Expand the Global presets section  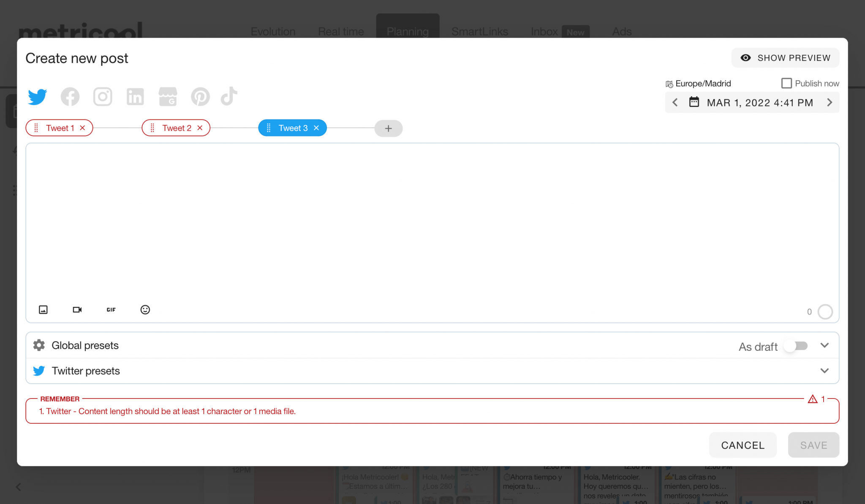tap(824, 345)
